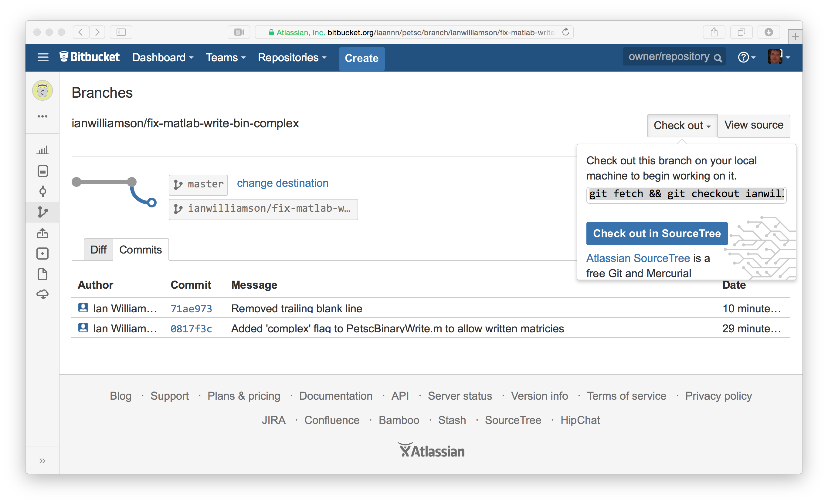Toggle the Check out dropdown
The image size is (828, 504).
click(682, 126)
